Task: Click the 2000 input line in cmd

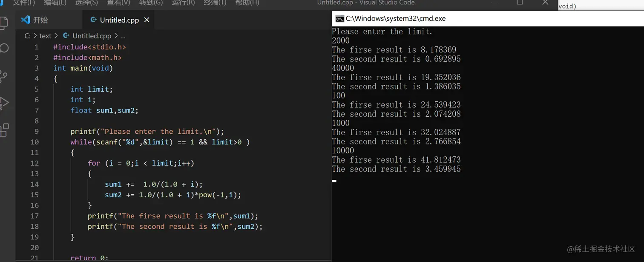Action: tap(341, 41)
